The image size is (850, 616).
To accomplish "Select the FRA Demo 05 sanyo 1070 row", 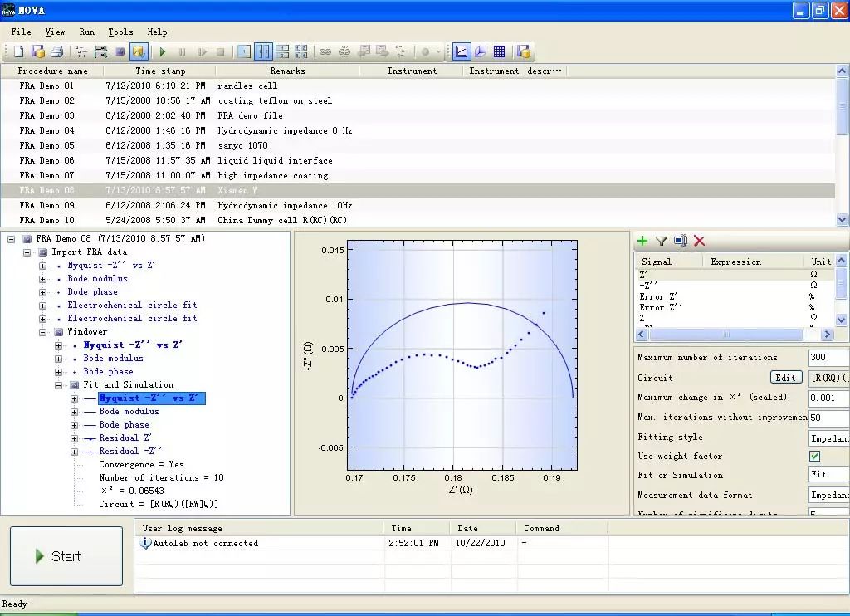I will [x=418, y=145].
